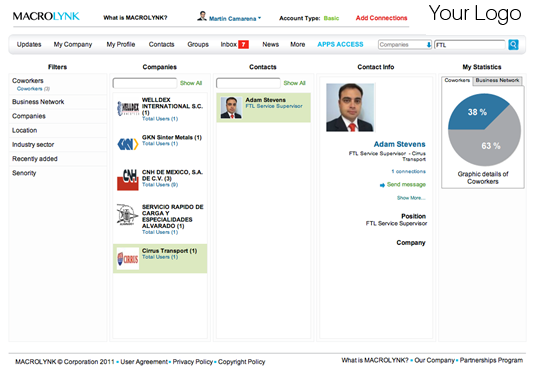The width and height of the screenshot is (537, 374).
Task: Open the News menu item
Action: [x=271, y=45]
